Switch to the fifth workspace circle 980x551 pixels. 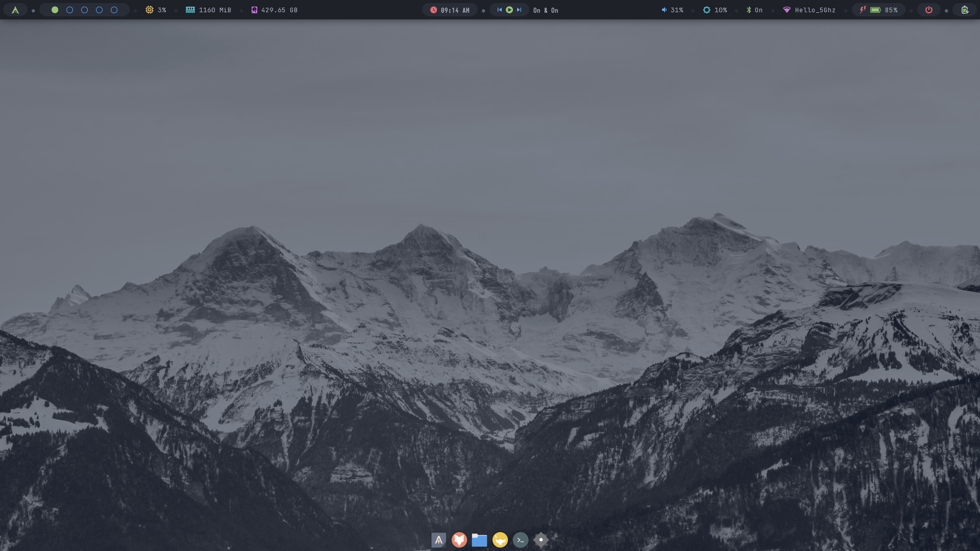[114, 10]
